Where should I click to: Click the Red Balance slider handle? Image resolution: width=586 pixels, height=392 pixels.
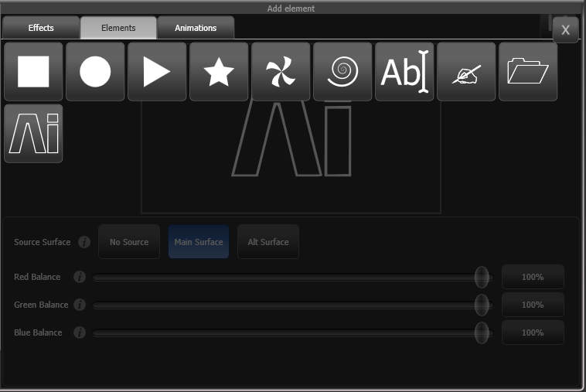482,277
